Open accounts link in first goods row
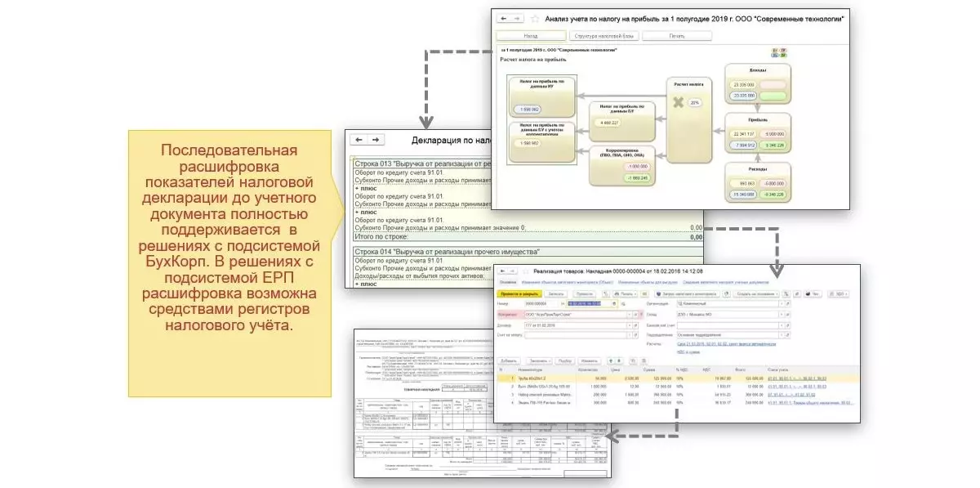 pos(797,378)
